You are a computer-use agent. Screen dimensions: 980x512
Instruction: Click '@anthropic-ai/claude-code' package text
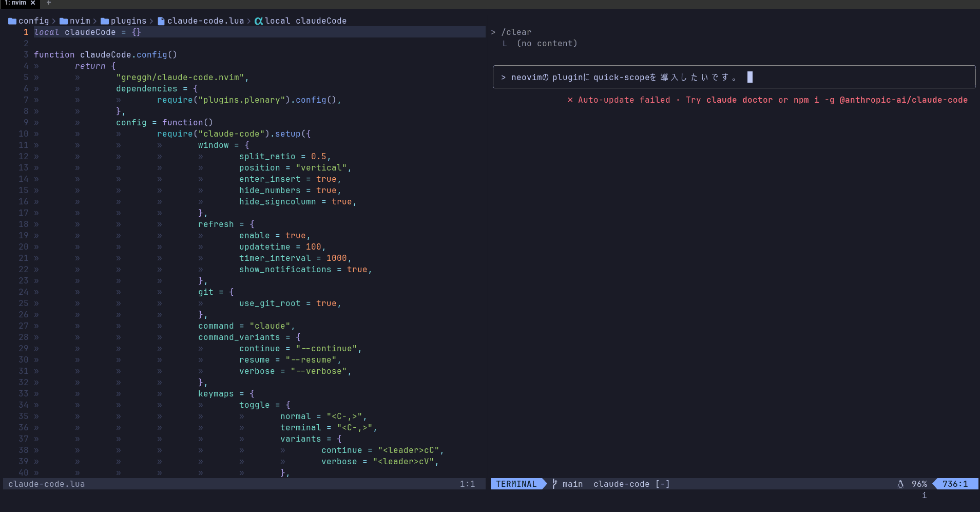coord(904,100)
